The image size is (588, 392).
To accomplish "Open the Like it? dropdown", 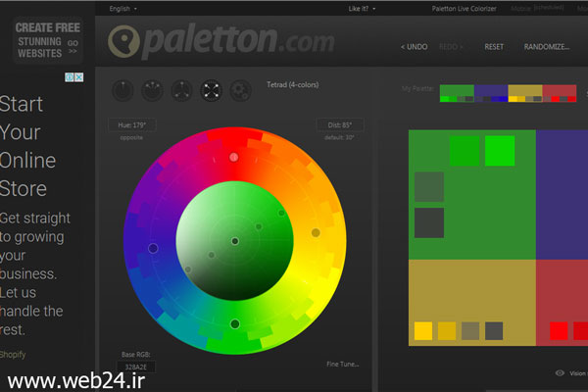I will click(362, 9).
